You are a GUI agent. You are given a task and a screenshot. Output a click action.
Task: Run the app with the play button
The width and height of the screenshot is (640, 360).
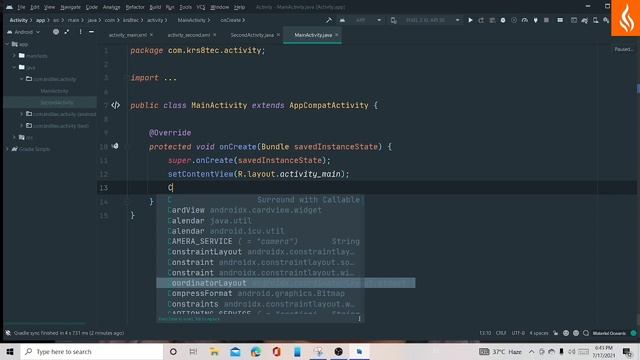click(470, 20)
